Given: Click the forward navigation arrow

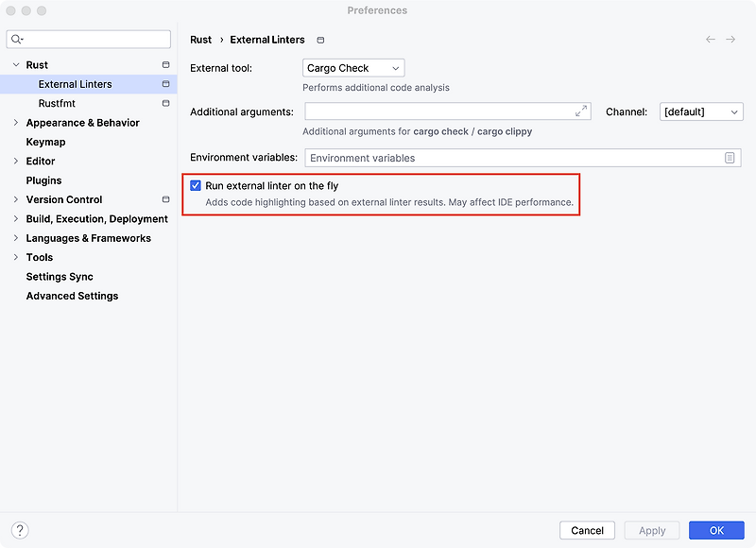Looking at the screenshot, I should point(730,40).
